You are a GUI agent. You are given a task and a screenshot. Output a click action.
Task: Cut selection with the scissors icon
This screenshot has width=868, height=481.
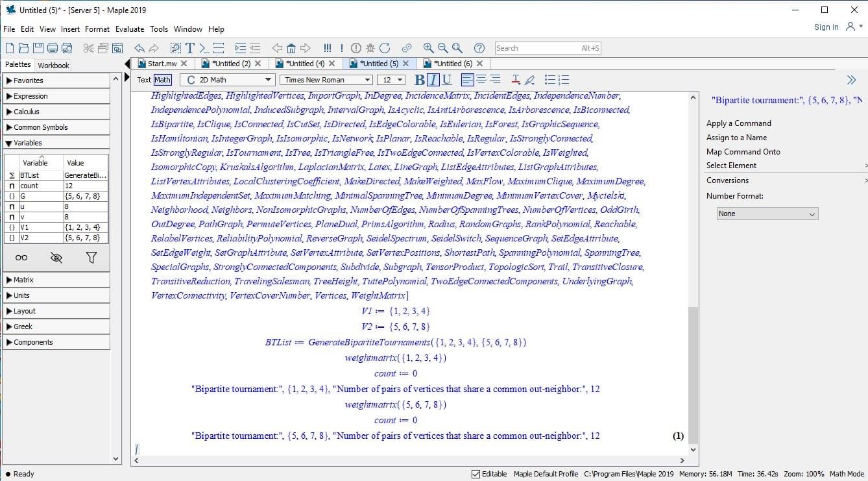(x=89, y=48)
